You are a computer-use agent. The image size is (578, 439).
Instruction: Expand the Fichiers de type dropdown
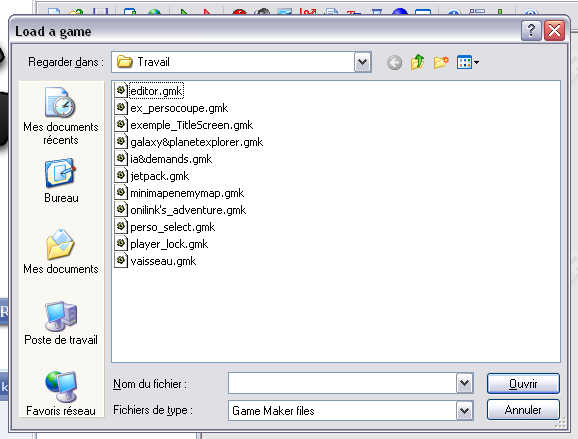464,410
